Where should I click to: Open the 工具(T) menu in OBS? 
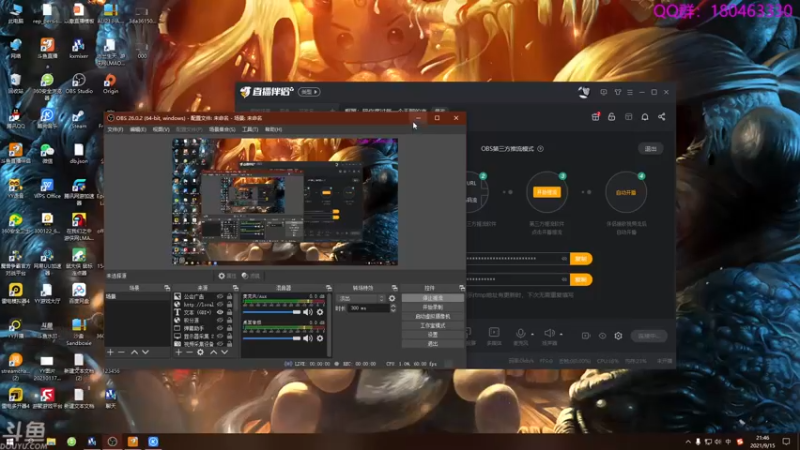tap(250, 130)
